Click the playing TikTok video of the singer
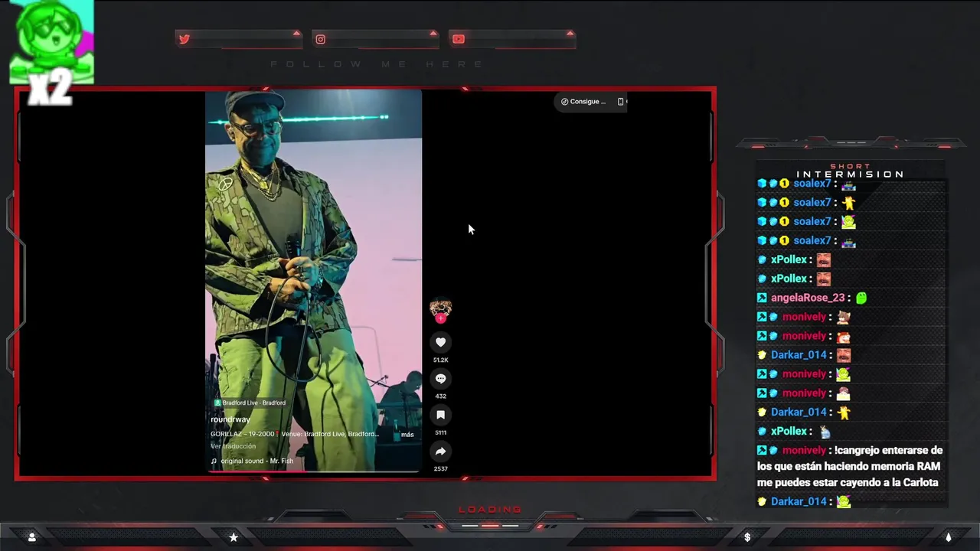The image size is (980, 551). [313, 280]
